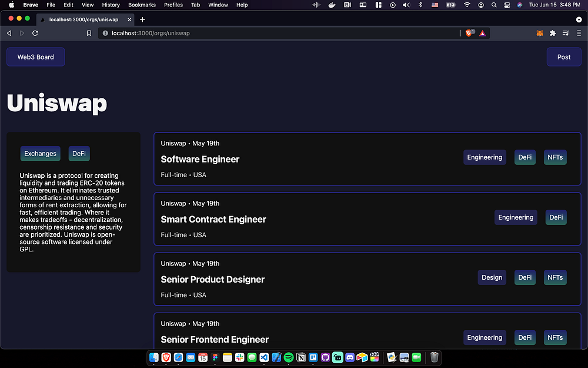Open Brave Shields lion icon
The image size is (588, 368).
tap(469, 33)
